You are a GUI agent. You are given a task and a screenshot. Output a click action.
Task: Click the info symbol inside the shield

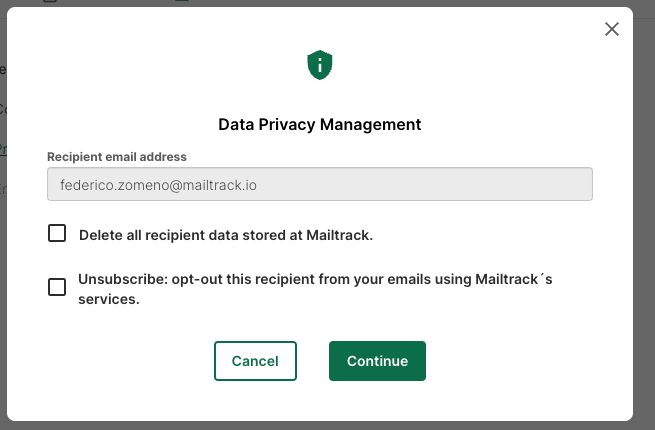(319, 67)
